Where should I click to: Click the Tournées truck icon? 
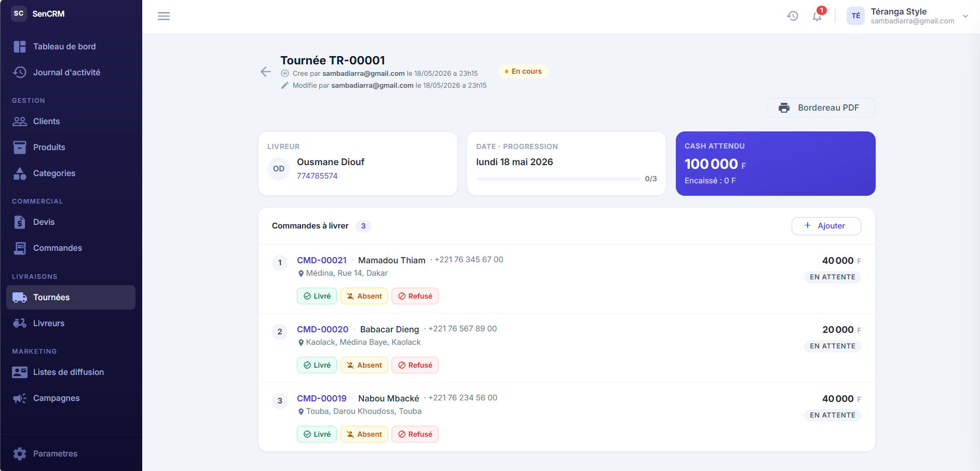tap(20, 298)
